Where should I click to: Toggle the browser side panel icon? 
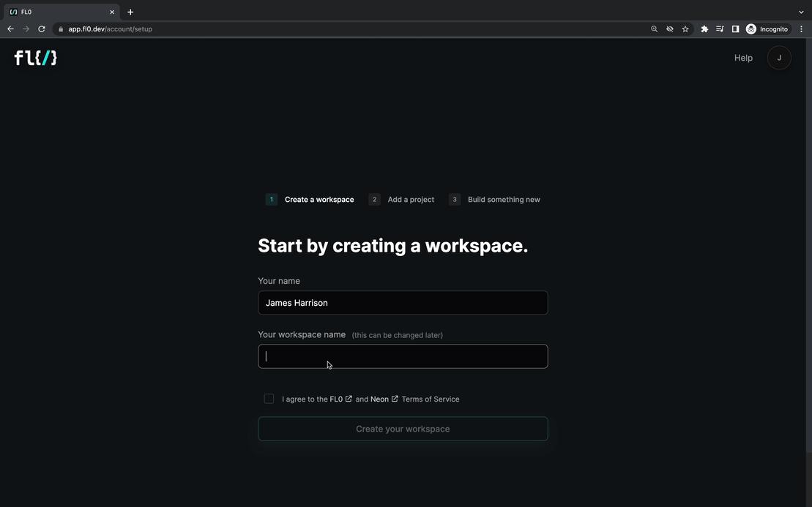[x=735, y=29]
